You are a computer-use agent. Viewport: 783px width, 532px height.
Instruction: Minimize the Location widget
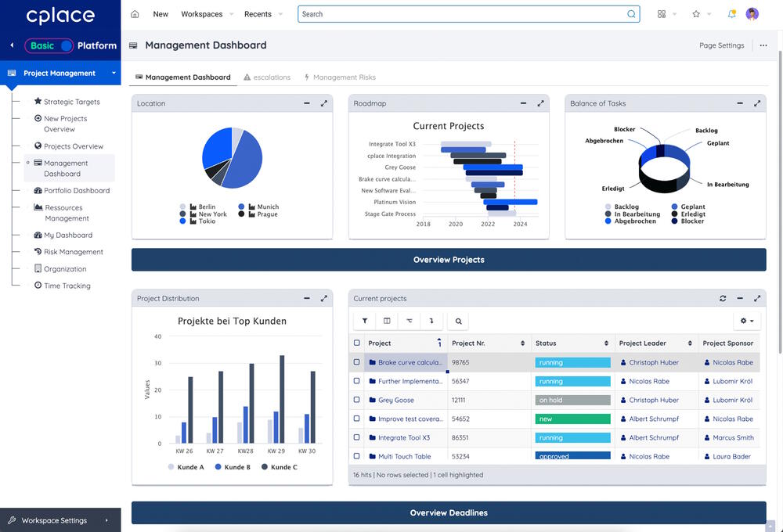pyautogui.click(x=307, y=103)
